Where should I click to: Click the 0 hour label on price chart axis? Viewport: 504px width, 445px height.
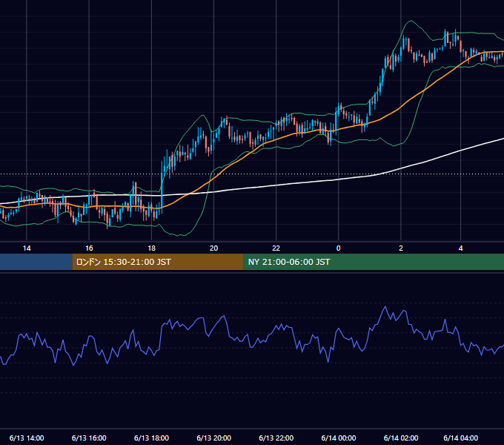tap(339, 248)
